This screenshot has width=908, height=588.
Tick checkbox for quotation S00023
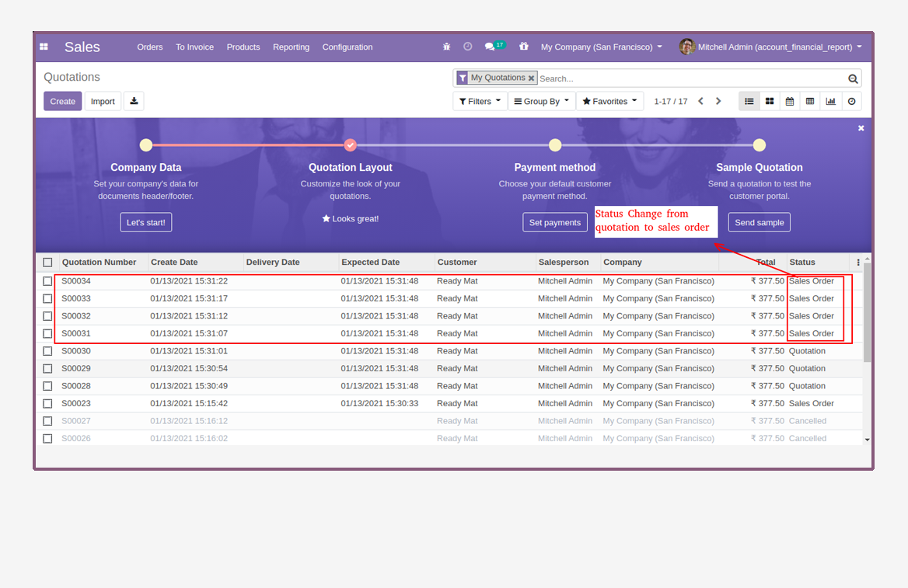(47, 403)
